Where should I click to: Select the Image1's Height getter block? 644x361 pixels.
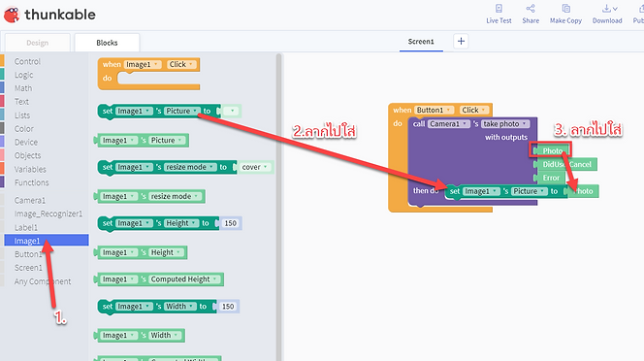point(142,252)
